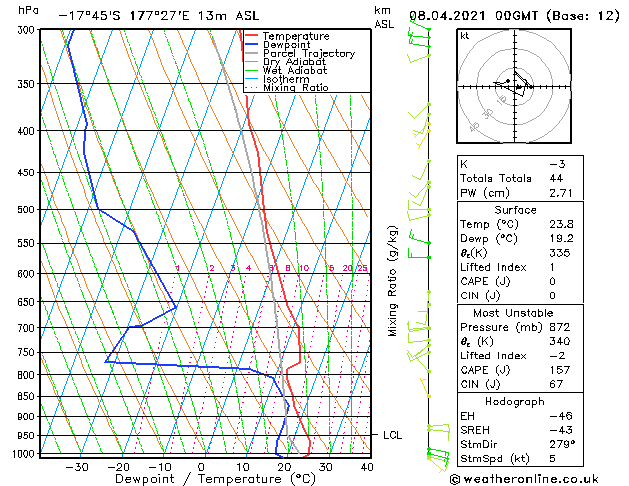Select the 'Wet Adiabat' legend label
The height and width of the screenshot is (486, 629).
point(295,71)
